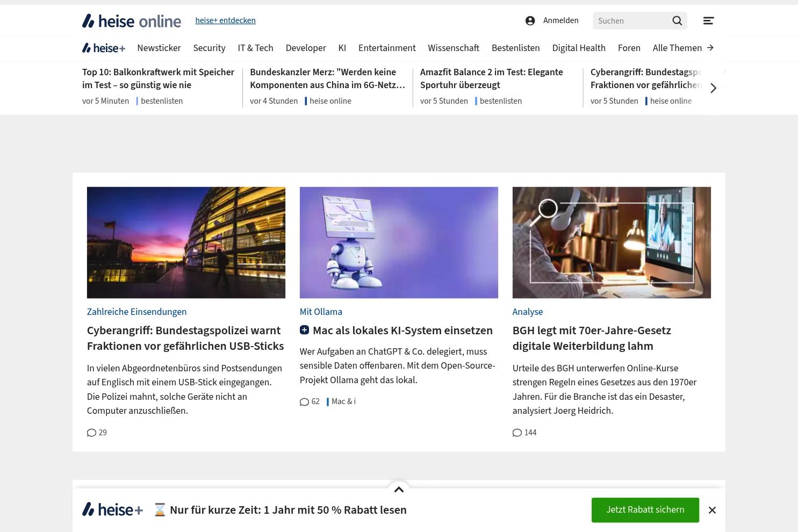Open the KI menu item
This screenshot has width=798, height=532.
pos(342,48)
